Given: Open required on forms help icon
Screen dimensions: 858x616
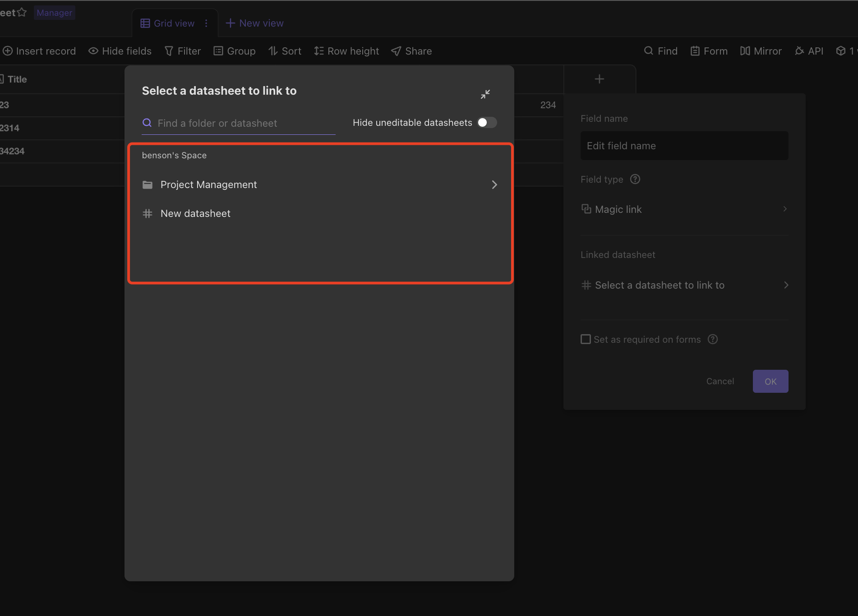Looking at the screenshot, I should (x=713, y=339).
